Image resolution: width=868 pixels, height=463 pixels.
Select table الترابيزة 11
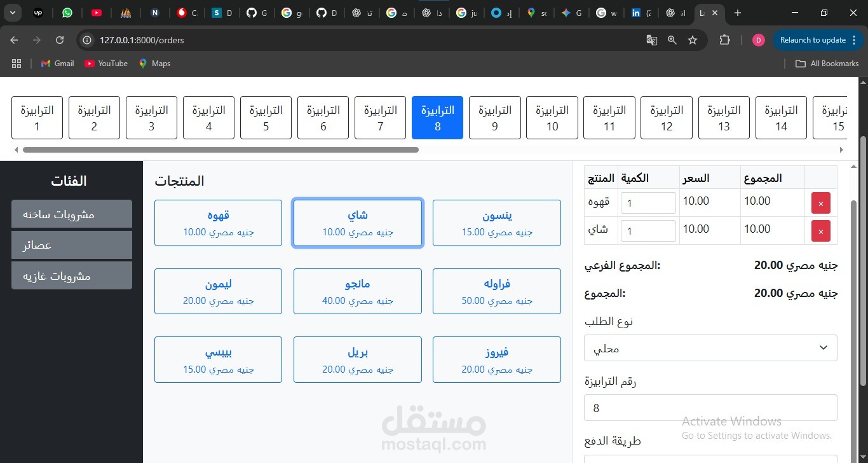pos(609,118)
